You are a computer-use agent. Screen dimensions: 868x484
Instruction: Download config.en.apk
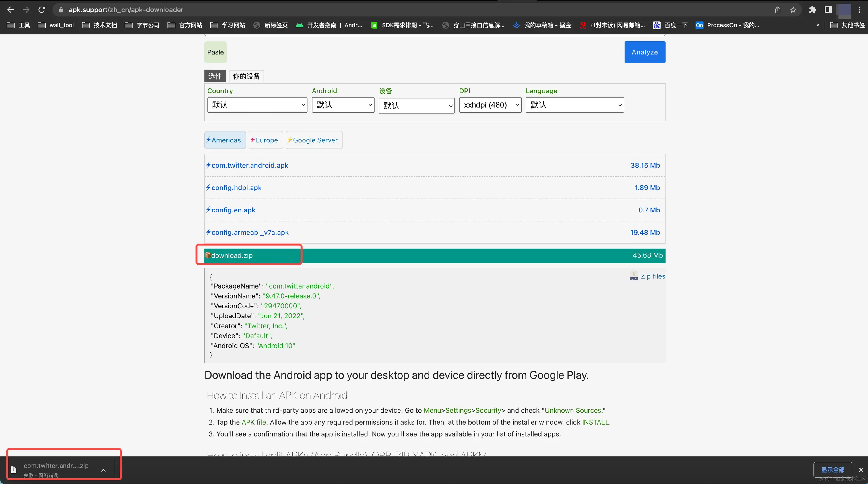pyautogui.click(x=233, y=210)
